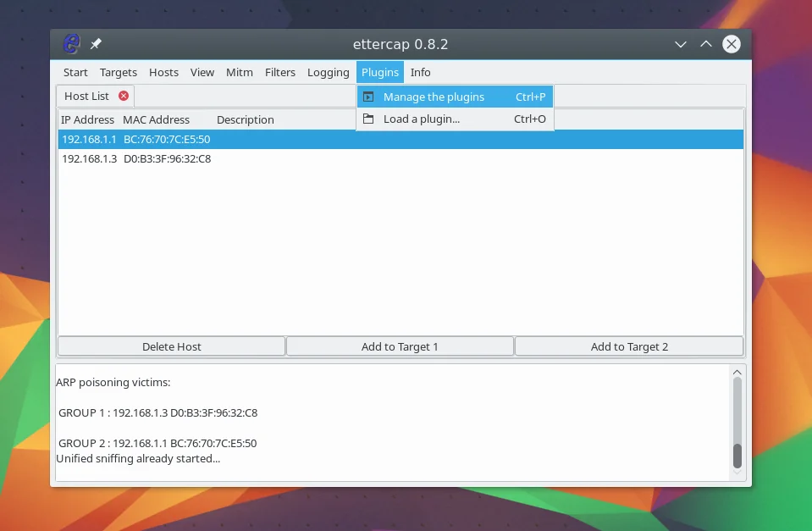
Task: Click the Manage the plugins menu icon
Action: (368, 97)
